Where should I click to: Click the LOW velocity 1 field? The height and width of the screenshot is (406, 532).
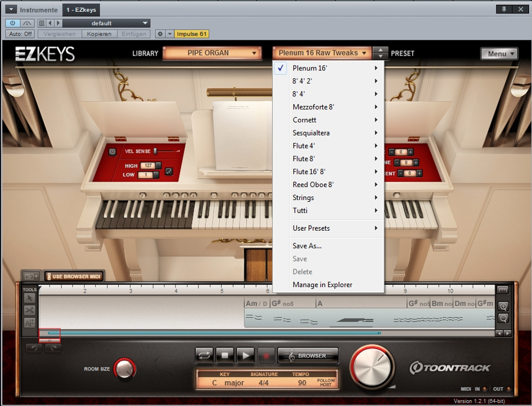(x=146, y=175)
